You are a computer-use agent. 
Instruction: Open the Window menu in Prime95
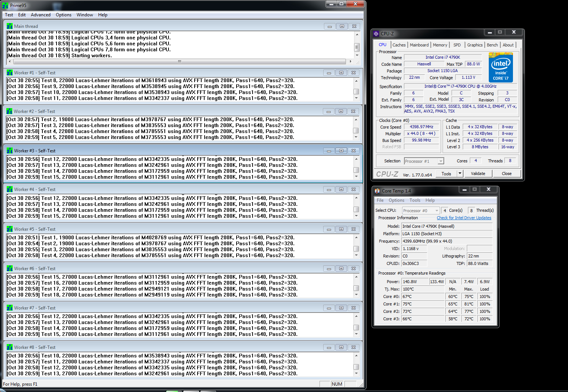click(x=85, y=15)
